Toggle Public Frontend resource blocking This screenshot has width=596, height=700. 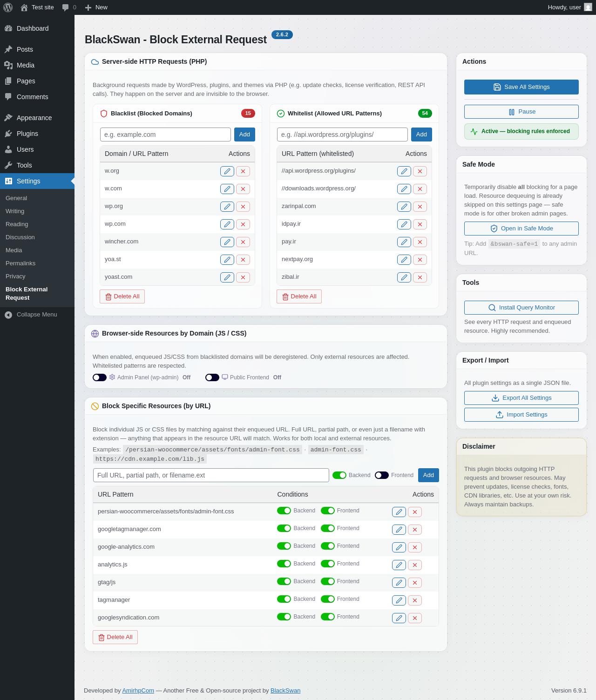pos(212,377)
